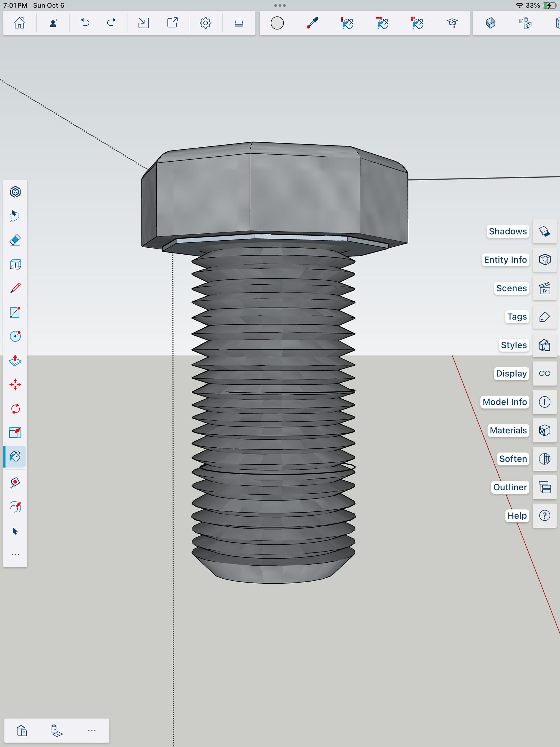Select the Orbit tool
Viewport: 560px width, 747px height.
coord(15,192)
